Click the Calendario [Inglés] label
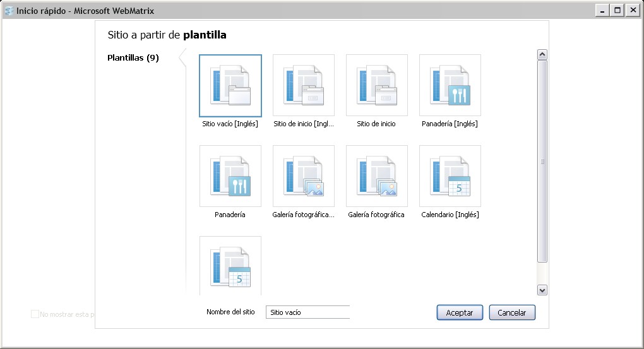Image resolution: width=644 pixels, height=349 pixels. (x=450, y=215)
